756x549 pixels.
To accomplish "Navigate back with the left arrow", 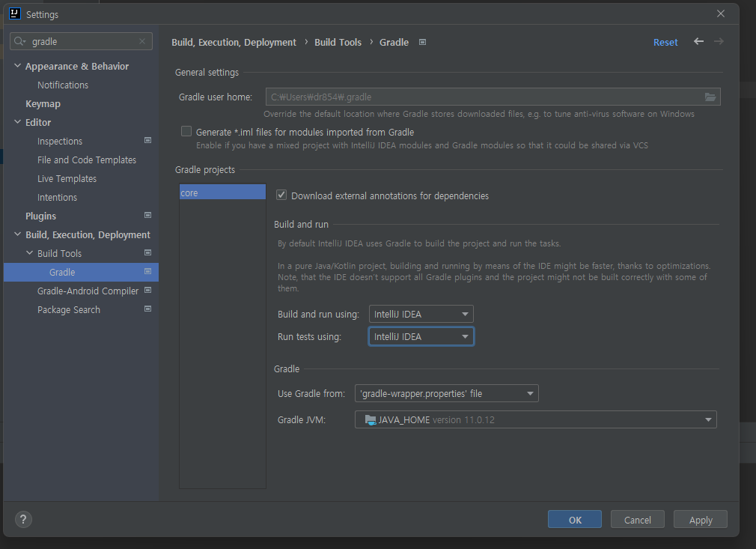I will (x=698, y=41).
